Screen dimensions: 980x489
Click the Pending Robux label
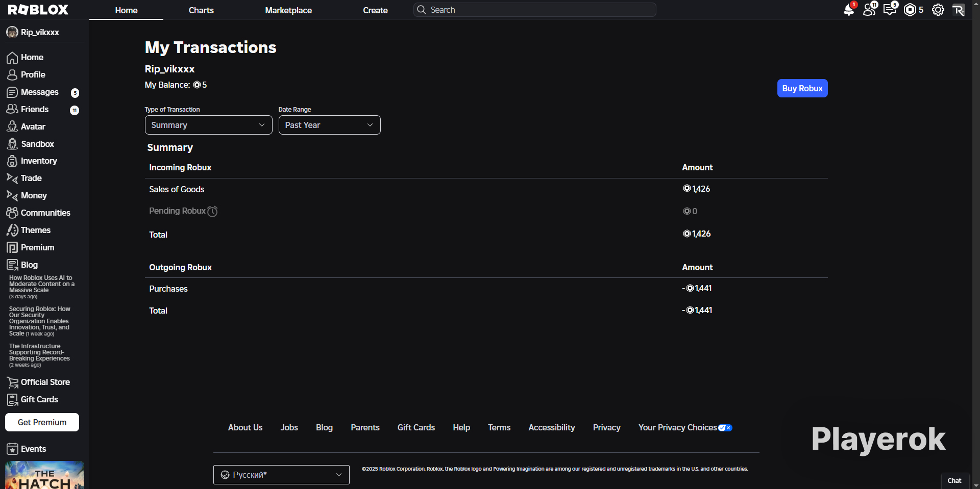[177, 211]
